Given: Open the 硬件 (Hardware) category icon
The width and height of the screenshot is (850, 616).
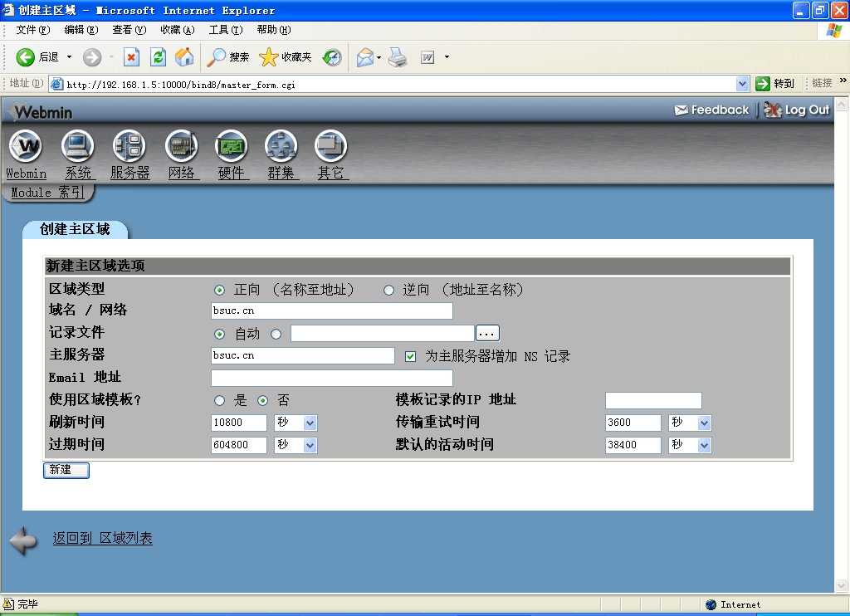Looking at the screenshot, I should click(231, 147).
